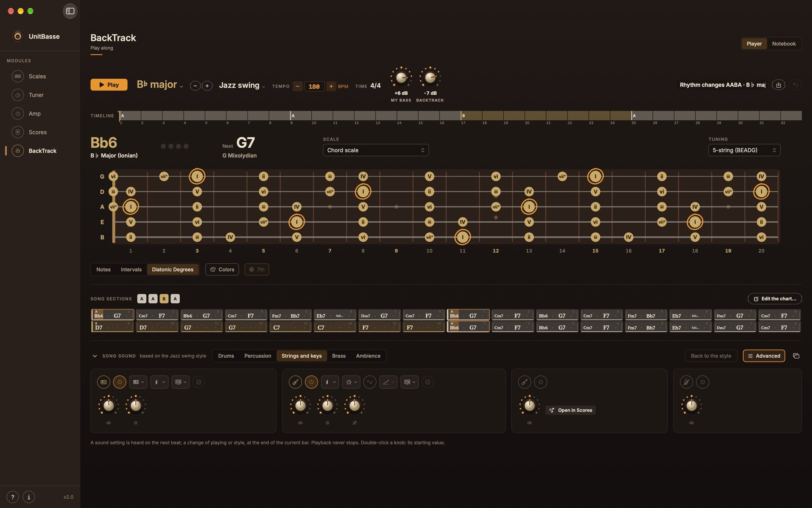Viewport: 812px width, 508px height.
Task: Click the sine wave icon in guitar panel
Action: coord(370,382)
